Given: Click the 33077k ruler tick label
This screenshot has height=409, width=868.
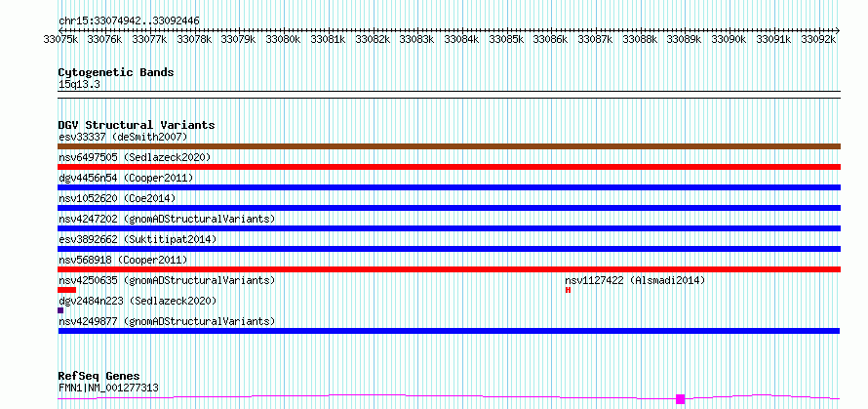Looking at the screenshot, I should click(x=149, y=39).
